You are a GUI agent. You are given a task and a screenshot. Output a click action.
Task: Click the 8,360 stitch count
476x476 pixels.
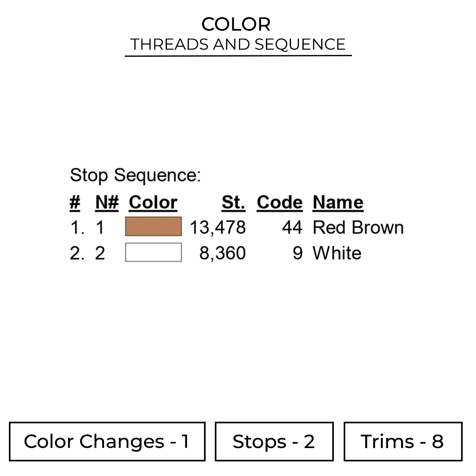(x=222, y=253)
